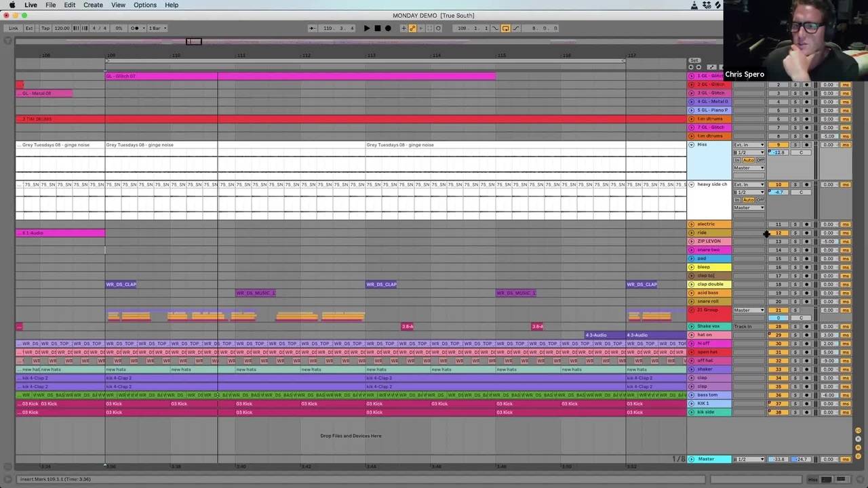Open the 1 Bar quantization menu
Image resolution: width=868 pixels, height=488 pixels.
click(157, 28)
